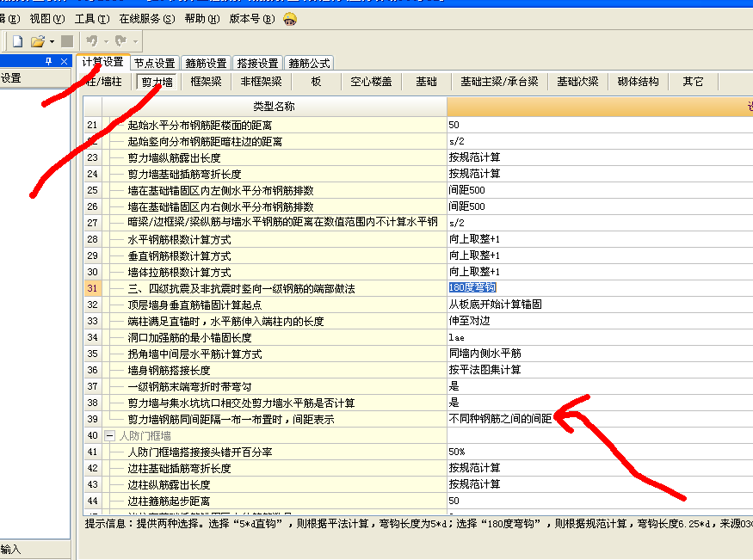The width and height of the screenshot is (753, 560).
Task: Click row number 39 header
Action: [x=92, y=419]
